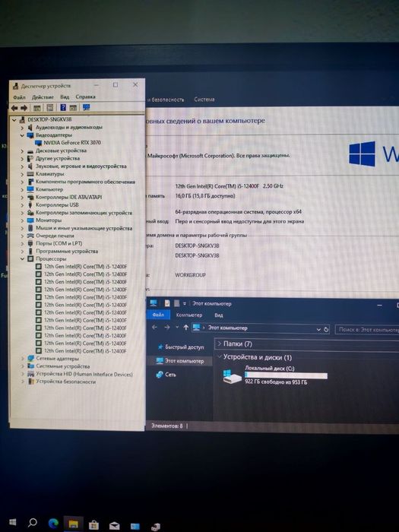Click File Explorer forward arrow
Viewport: 399px width, 532px height.
pyautogui.click(x=167, y=328)
